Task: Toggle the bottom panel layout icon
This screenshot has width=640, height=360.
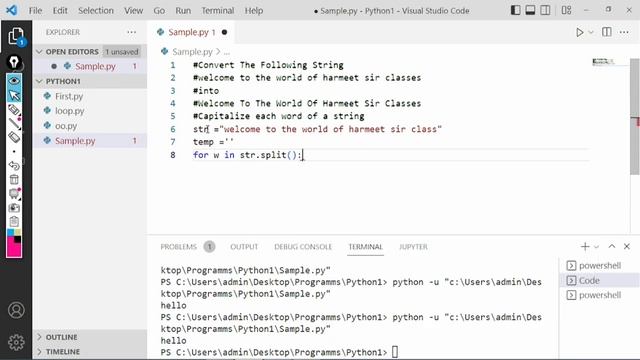Action: pyautogui.click(x=530, y=10)
